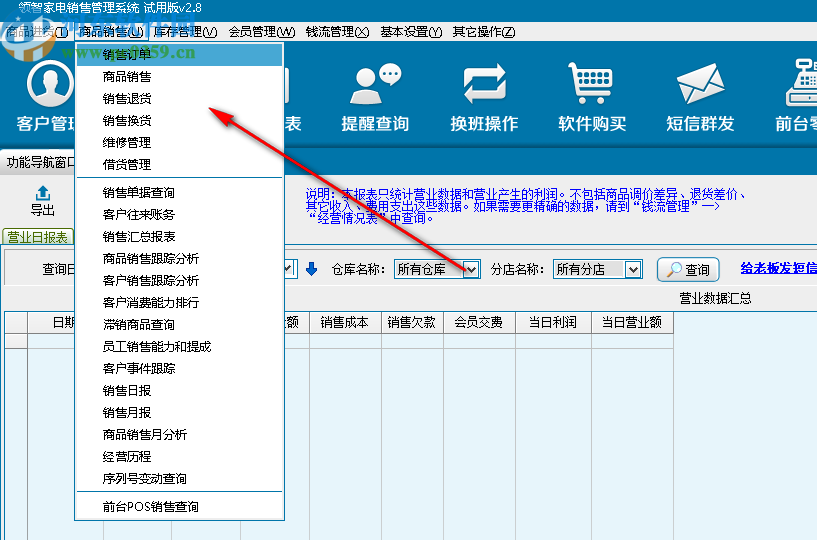Click the 销售成本 column header
This screenshot has width=817, height=540.
345,322
